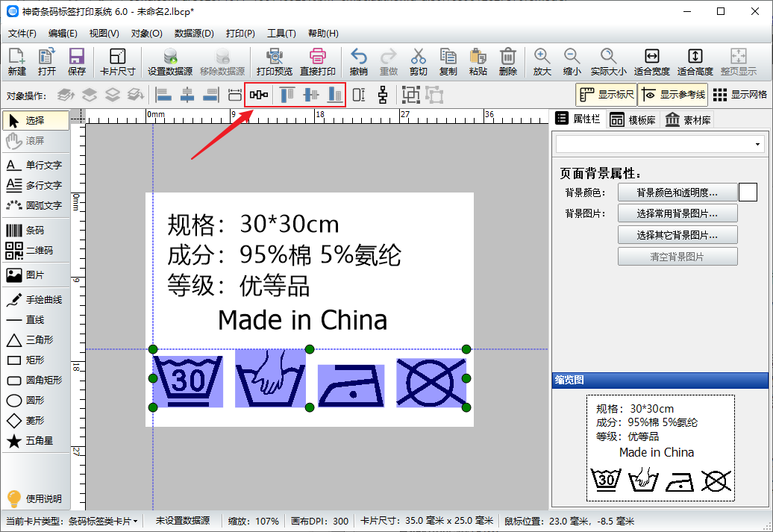Pick the rounded rectangle (圆角矩形) tool
The width and height of the screenshot is (773, 532).
pyautogui.click(x=36, y=380)
